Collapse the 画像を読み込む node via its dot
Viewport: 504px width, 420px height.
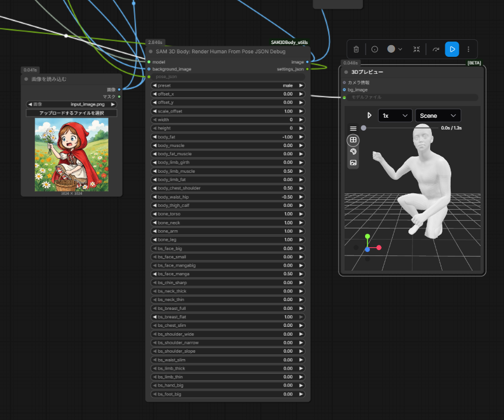(26, 79)
